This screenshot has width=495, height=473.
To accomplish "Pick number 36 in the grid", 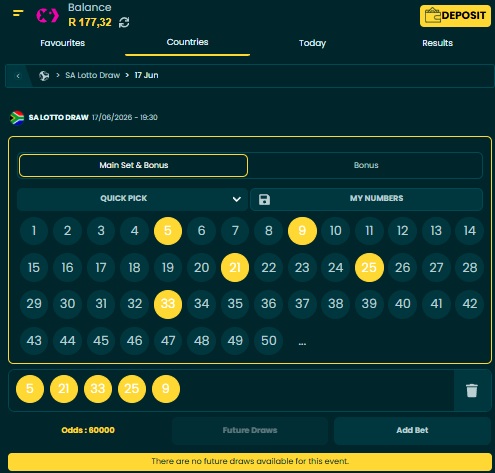I will point(269,304).
